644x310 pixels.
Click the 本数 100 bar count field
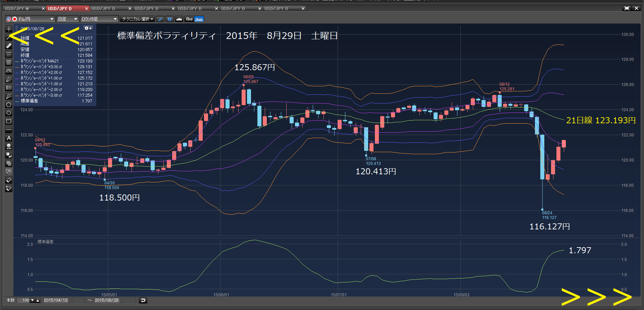tap(23, 300)
